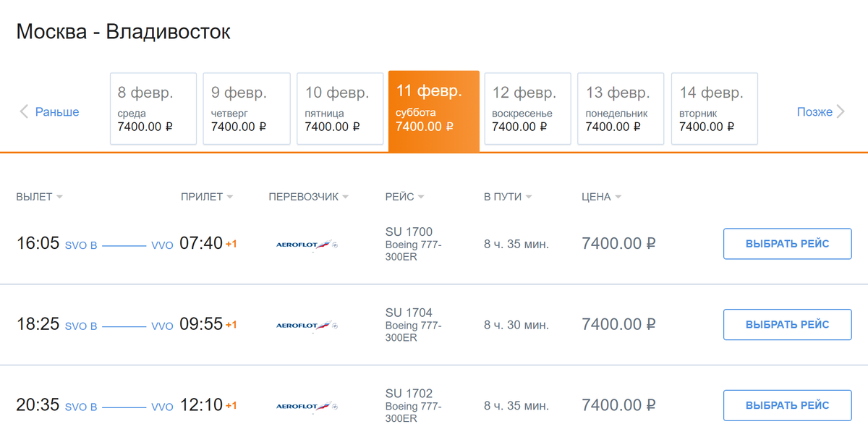Click the left chevron next to Раньше
The height and width of the screenshot is (445, 868).
tap(24, 111)
